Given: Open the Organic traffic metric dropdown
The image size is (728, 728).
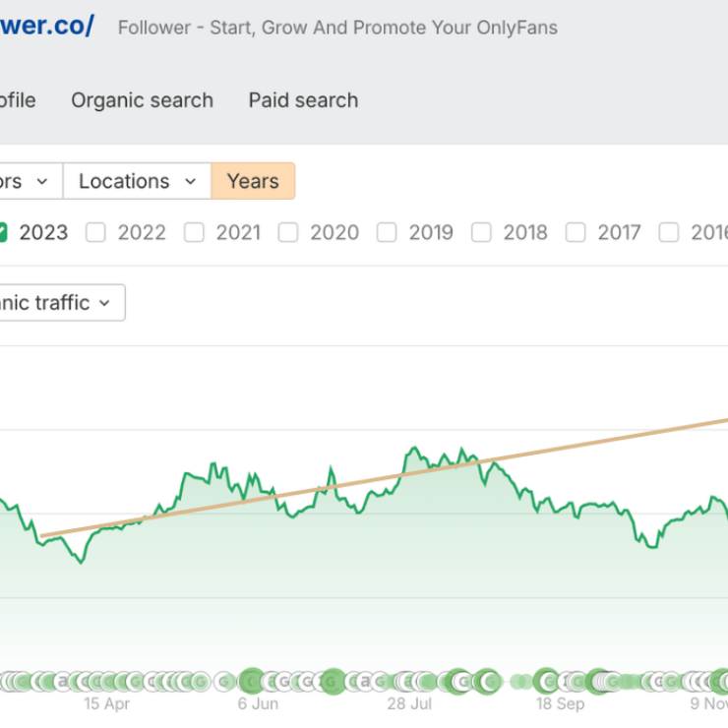Looking at the screenshot, I should [x=62, y=303].
